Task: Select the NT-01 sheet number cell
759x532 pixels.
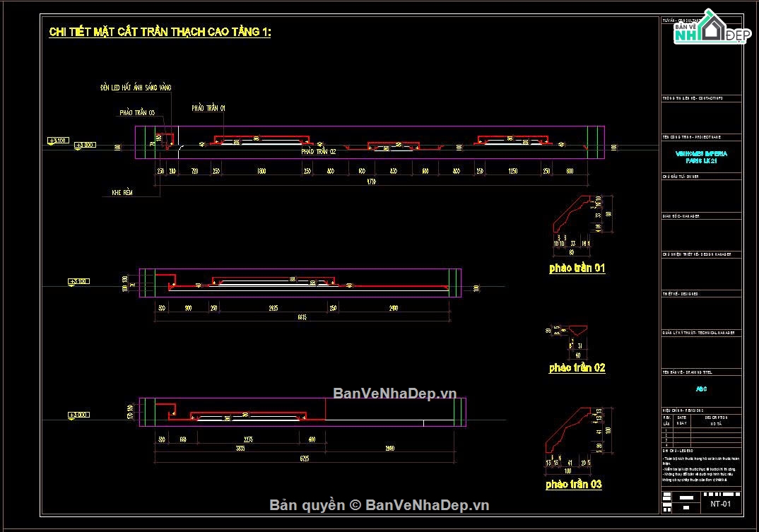Action: (x=721, y=504)
